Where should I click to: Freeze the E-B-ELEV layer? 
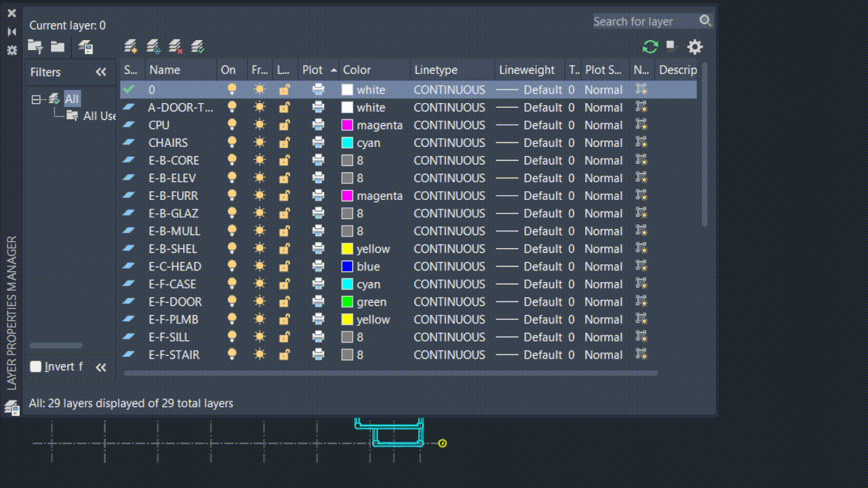pyautogui.click(x=259, y=178)
